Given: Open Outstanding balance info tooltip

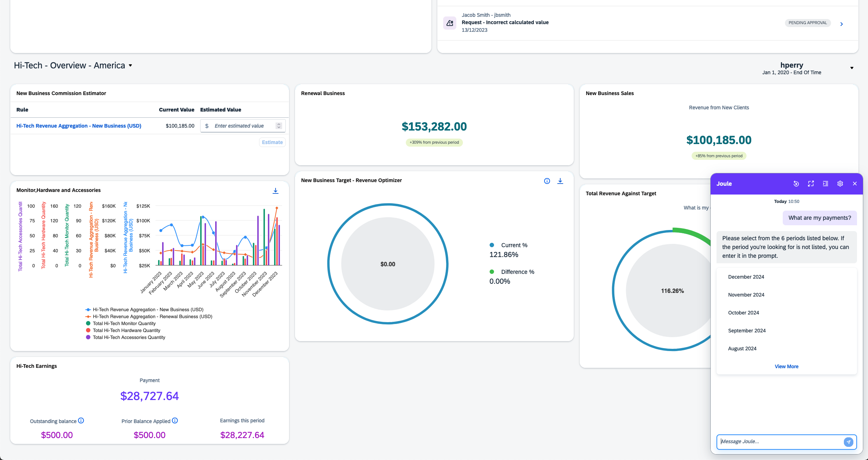Looking at the screenshot, I should (x=81, y=421).
